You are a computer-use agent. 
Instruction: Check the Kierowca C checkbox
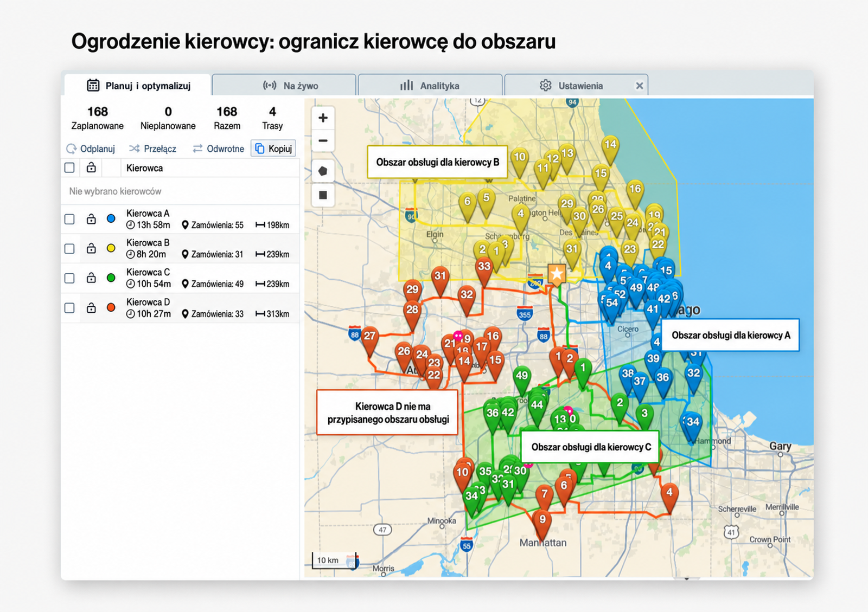click(x=69, y=278)
